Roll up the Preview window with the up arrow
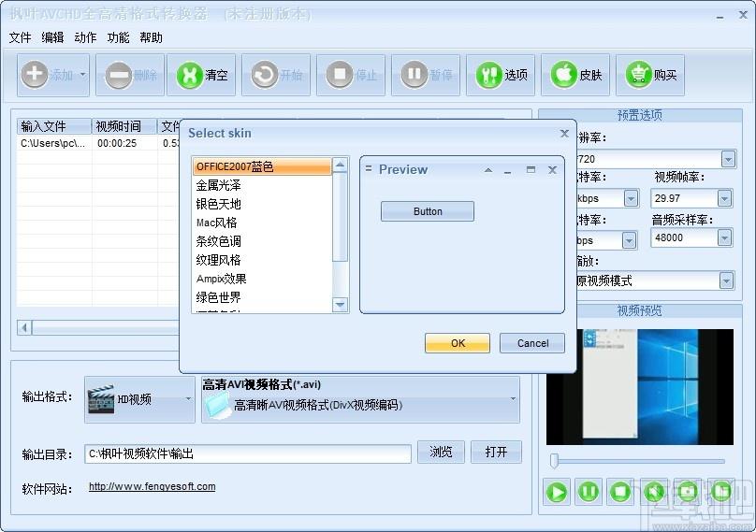This screenshot has width=756, height=532. (487, 169)
